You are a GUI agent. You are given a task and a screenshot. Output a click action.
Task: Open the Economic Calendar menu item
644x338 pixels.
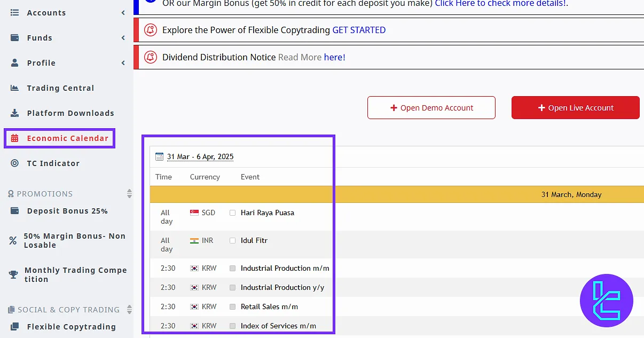[67, 138]
